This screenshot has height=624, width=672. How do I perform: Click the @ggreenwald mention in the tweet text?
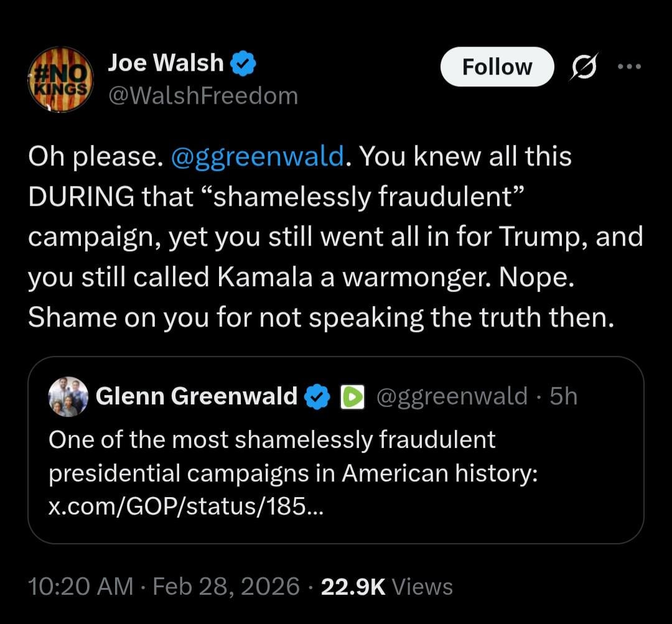(256, 157)
